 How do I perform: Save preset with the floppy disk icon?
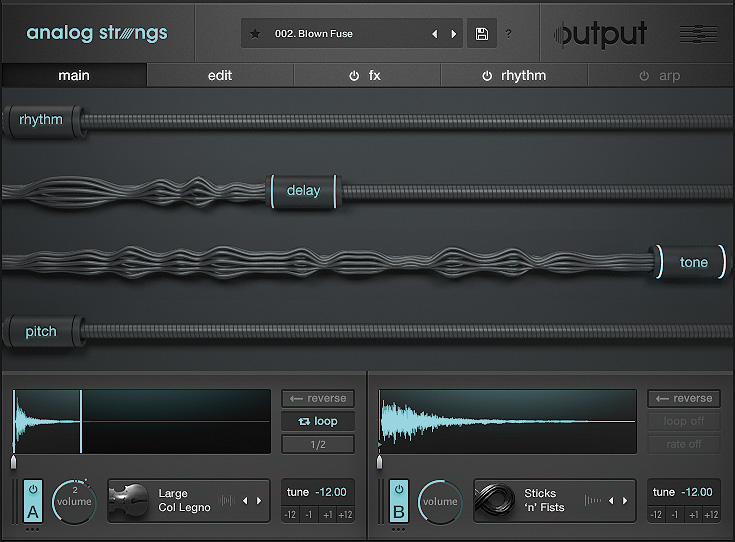(482, 34)
